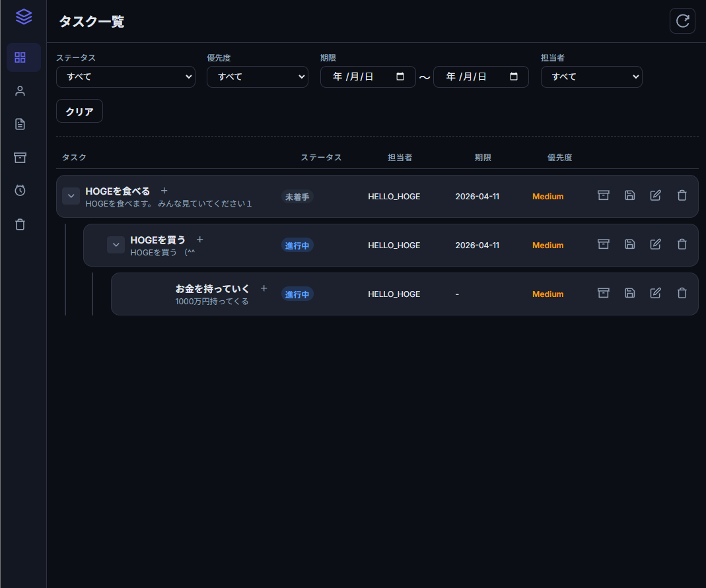Open the user profile sidebar icon
706x588 pixels.
(20, 91)
